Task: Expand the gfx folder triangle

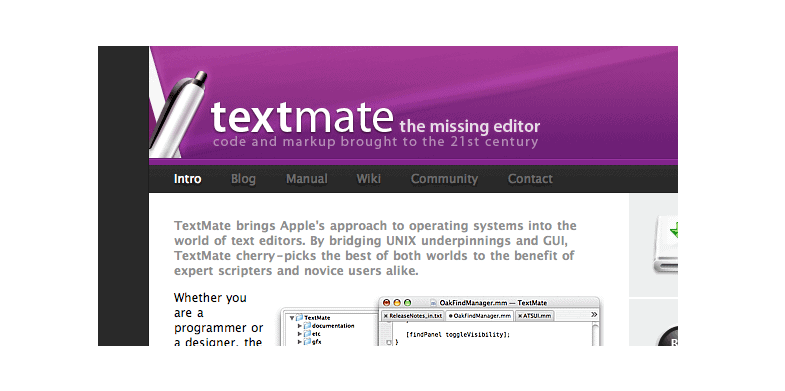Action: pos(299,341)
